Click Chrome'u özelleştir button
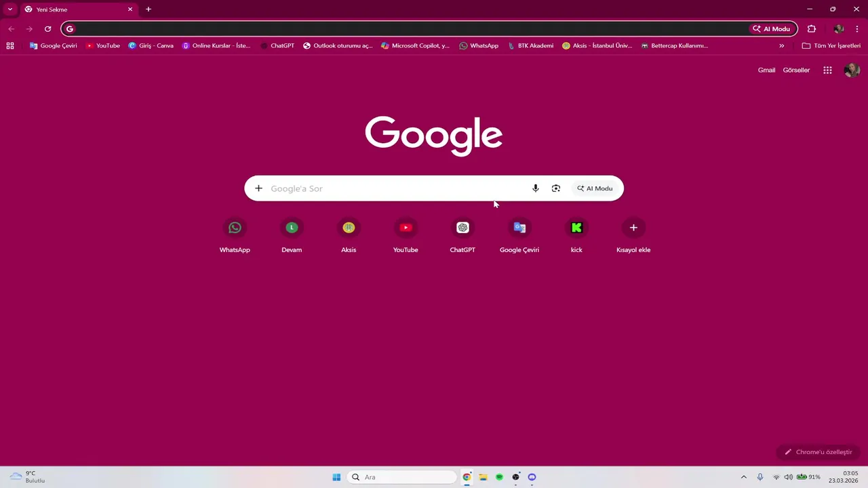The height and width of the screenshot is (488, 868). point(818,452)
